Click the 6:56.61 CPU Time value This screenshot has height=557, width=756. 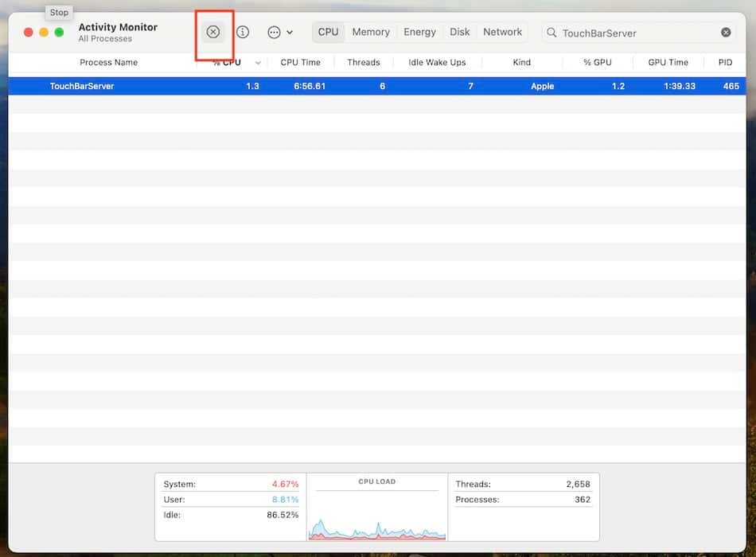(x=310, y=86)
